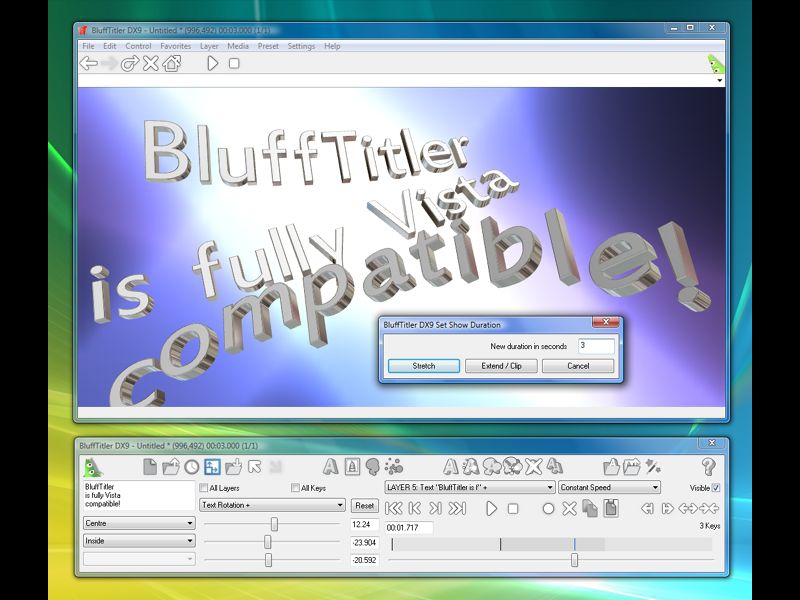
Task: Enable the All Keys checkbox
Action: pyautogui.click(x=295, y=488)
